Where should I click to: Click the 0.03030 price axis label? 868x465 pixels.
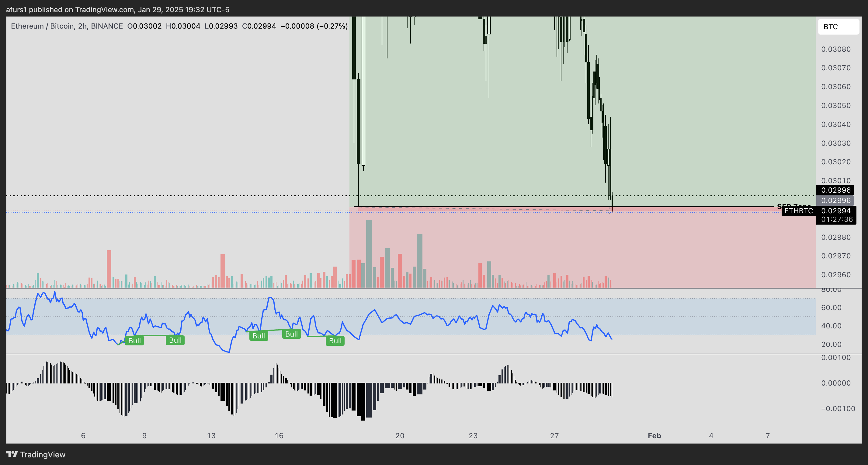tap(836, 143)
